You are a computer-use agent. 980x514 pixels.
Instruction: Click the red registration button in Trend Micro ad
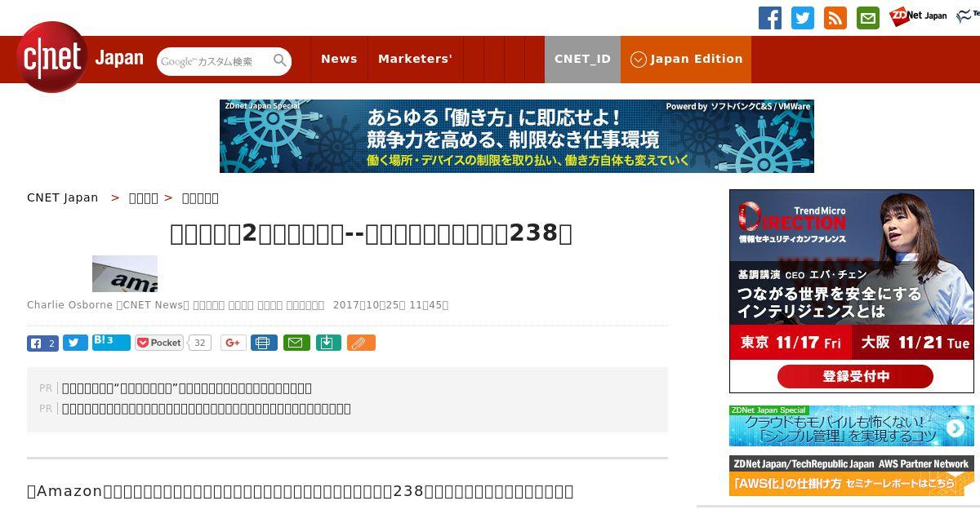855,376
